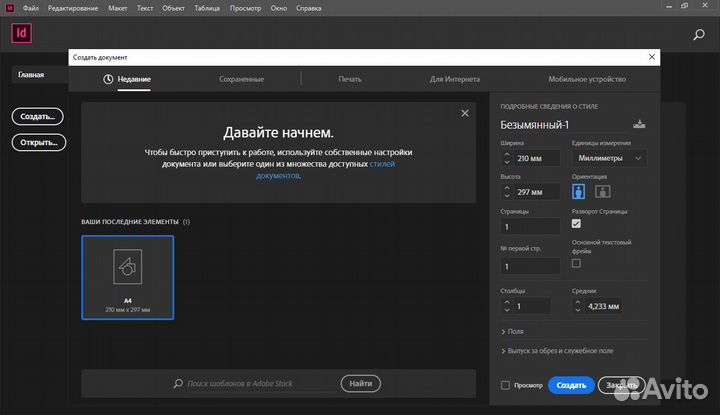Expand the Поля section
720x415 pixels.
pyautogui.click(x=512, y=331)
